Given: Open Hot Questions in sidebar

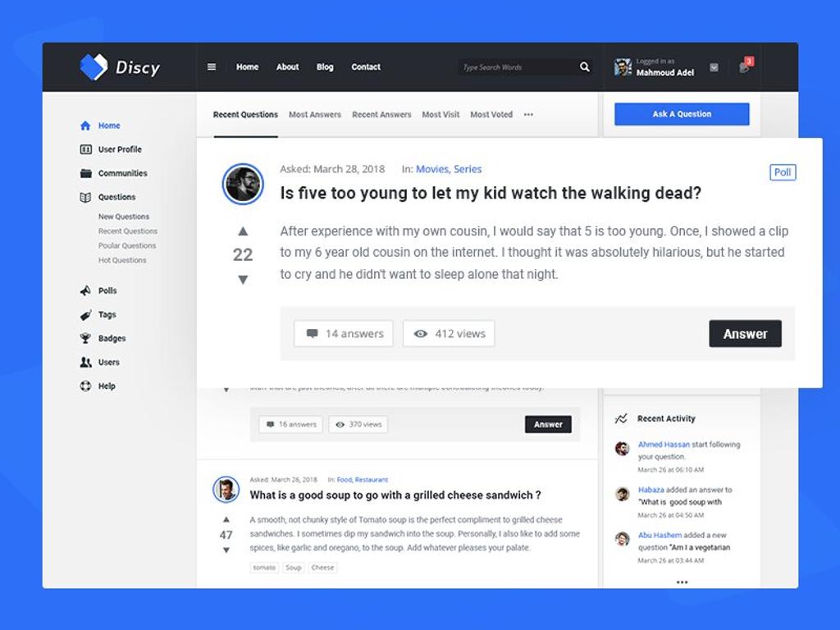Looking at the screenshot, I should pyautogui.click(x=122, y=260).
